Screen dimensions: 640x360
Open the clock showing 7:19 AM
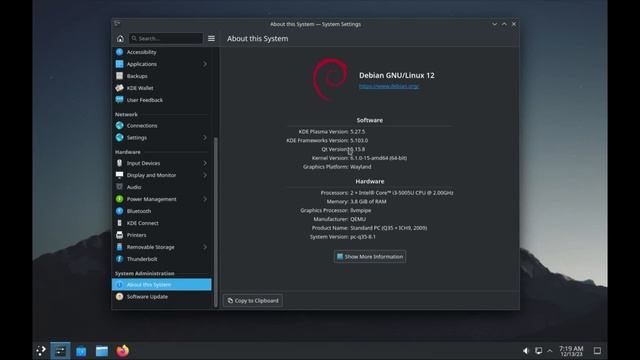click(571, 351)
